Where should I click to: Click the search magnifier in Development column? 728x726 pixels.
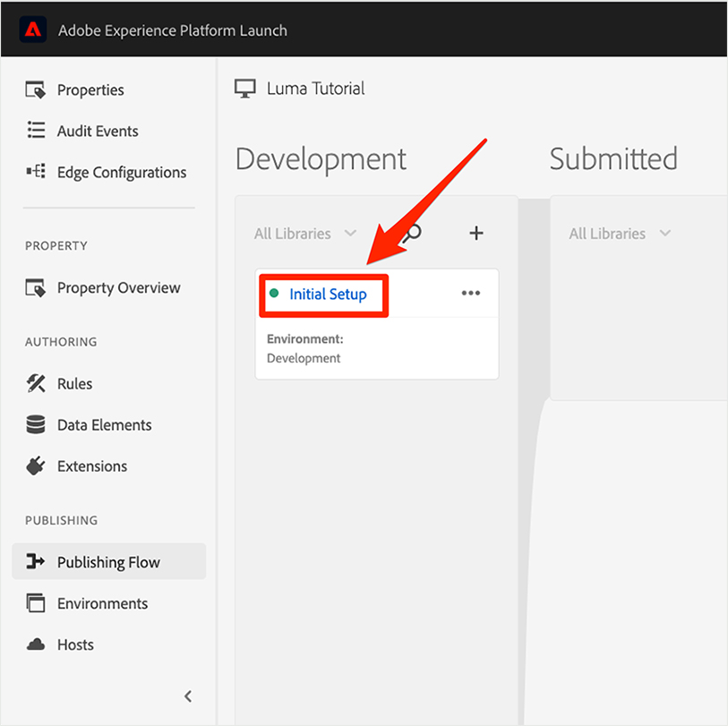411,234
